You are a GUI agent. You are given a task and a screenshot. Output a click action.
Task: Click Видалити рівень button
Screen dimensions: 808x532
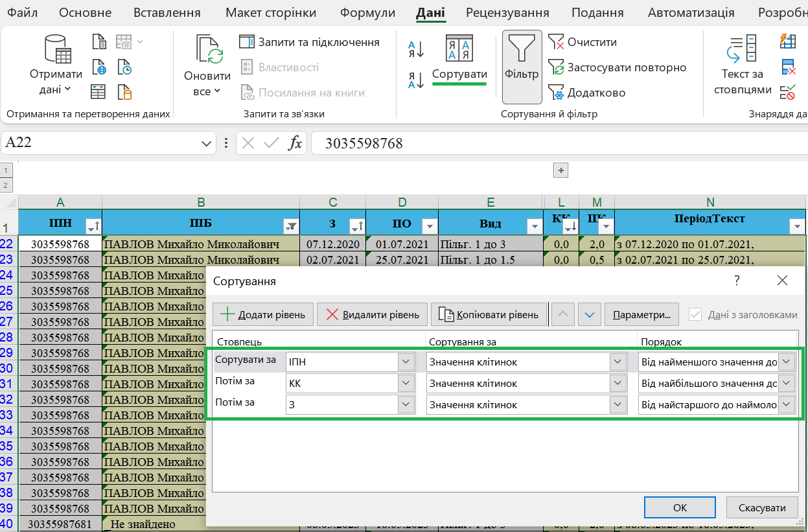click(372, 315)
